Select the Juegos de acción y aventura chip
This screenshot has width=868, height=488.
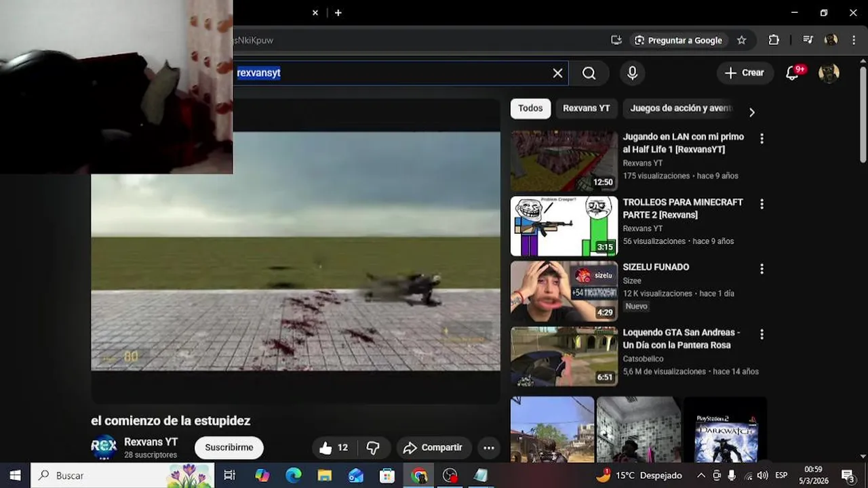[x=682, y=108]
